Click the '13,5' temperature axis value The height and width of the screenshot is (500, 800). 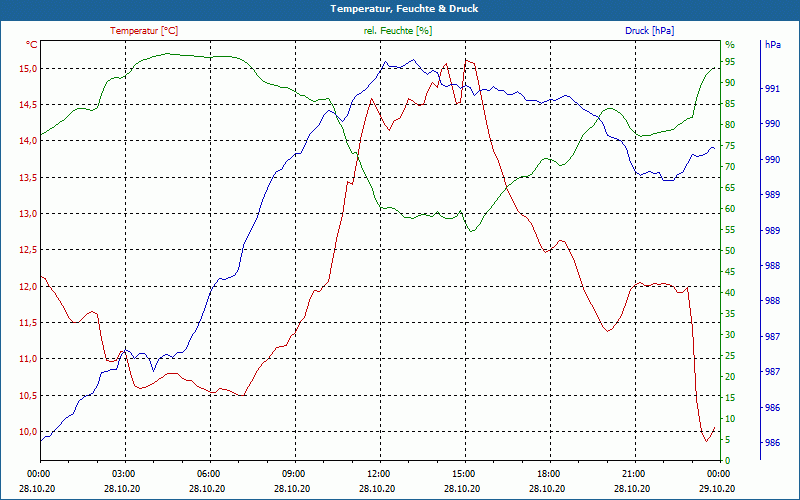pyautogui.click(x=29, y=178)
